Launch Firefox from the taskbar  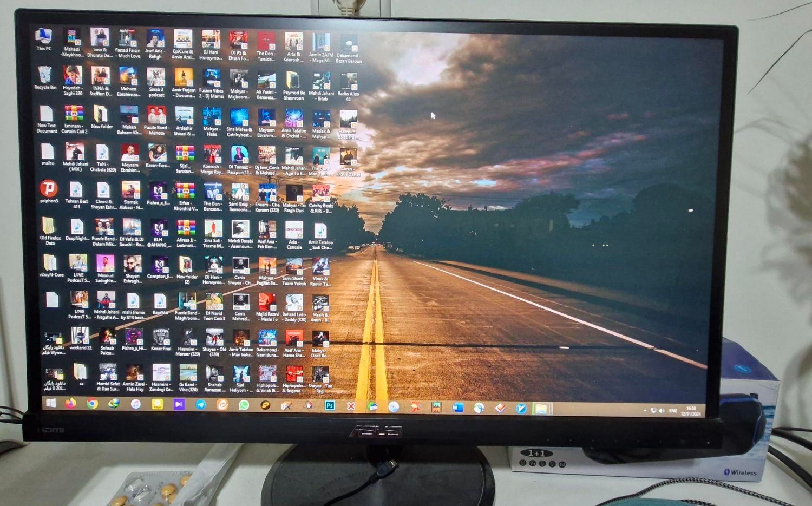pyautogui.click(x=70, y=403)
